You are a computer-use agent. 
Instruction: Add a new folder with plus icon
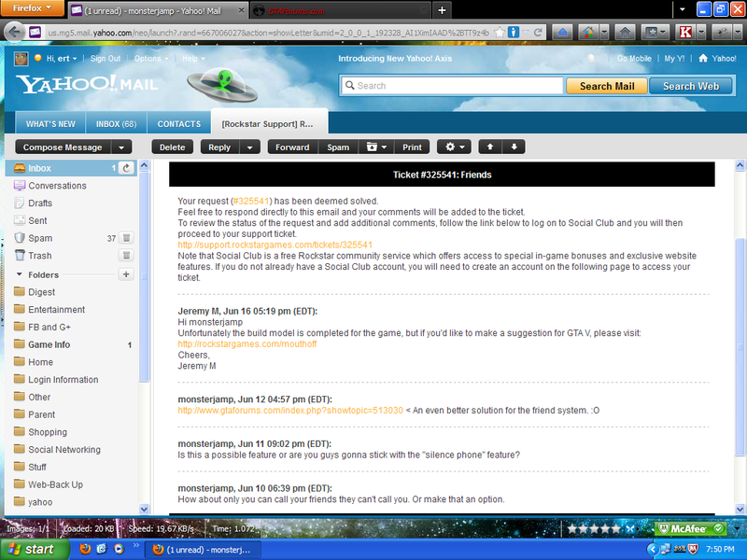coord(126,274)
